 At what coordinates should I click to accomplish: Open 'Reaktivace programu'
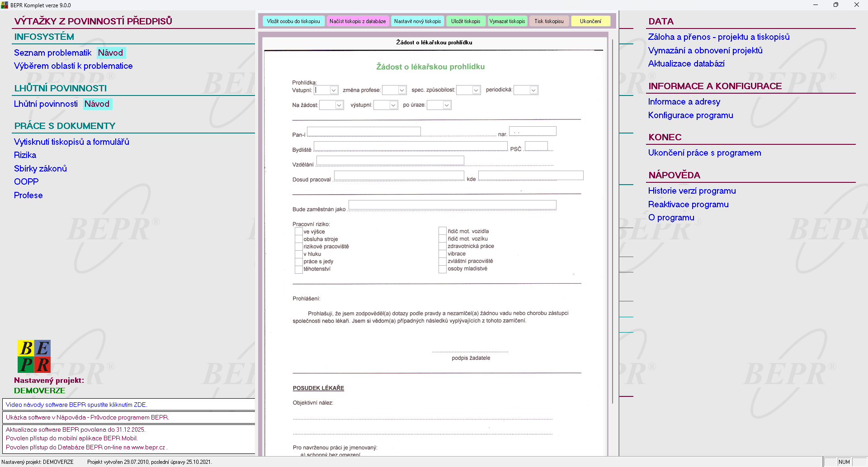tap(688, 204)
